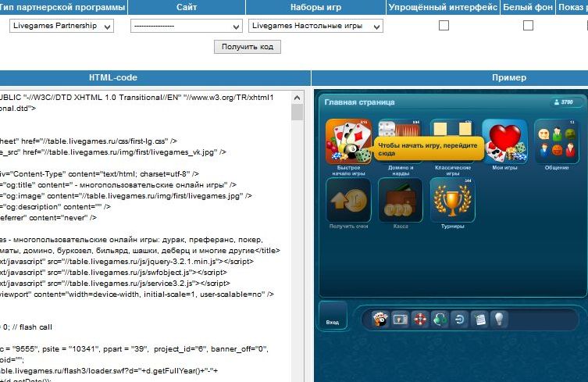Click the Вход login button

(333, 316)
